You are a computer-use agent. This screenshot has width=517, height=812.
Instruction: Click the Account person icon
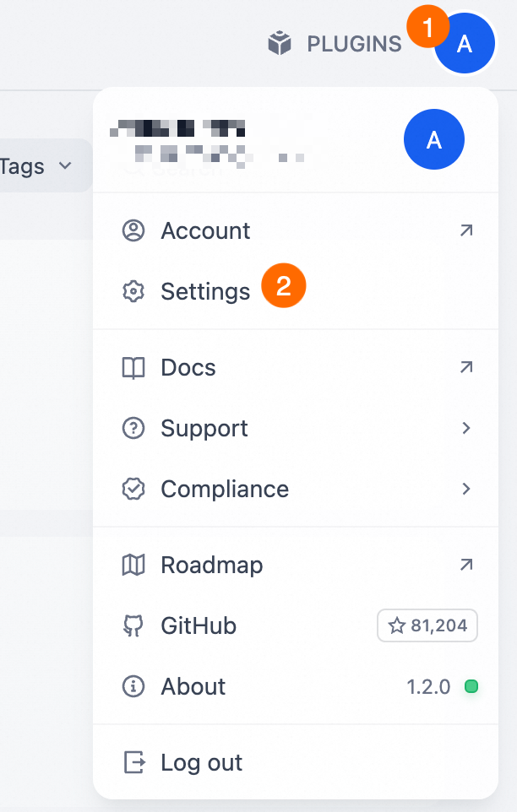133,230
